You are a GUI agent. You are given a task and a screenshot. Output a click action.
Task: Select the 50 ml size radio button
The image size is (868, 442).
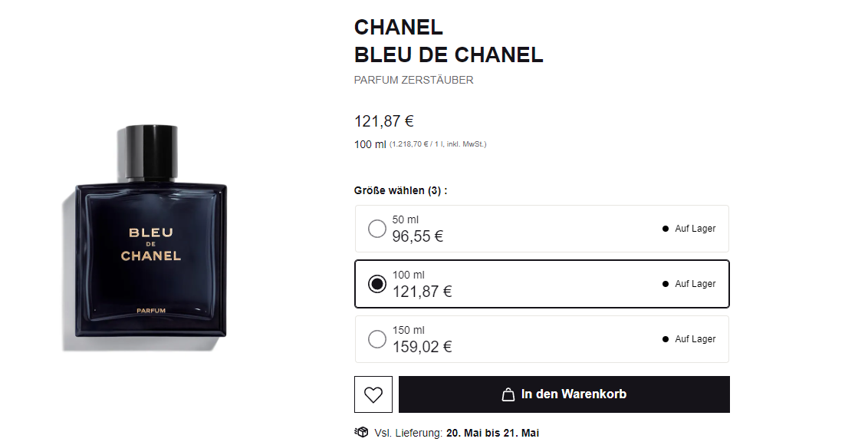pyautogui.click(x=376, y=229)
